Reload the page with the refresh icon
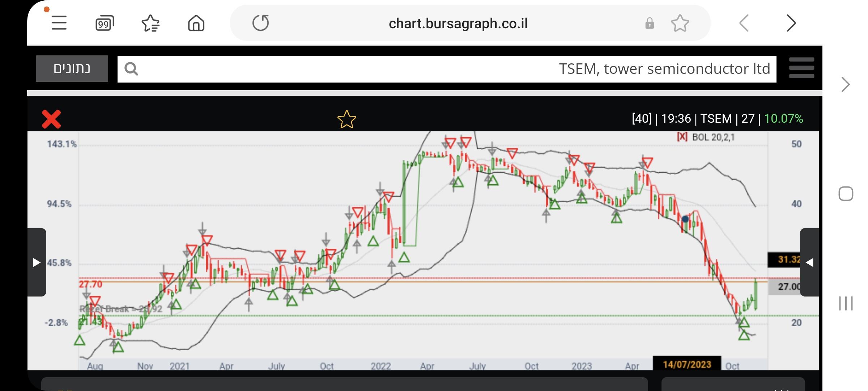 pyautogui.click(x=260, y=23)
